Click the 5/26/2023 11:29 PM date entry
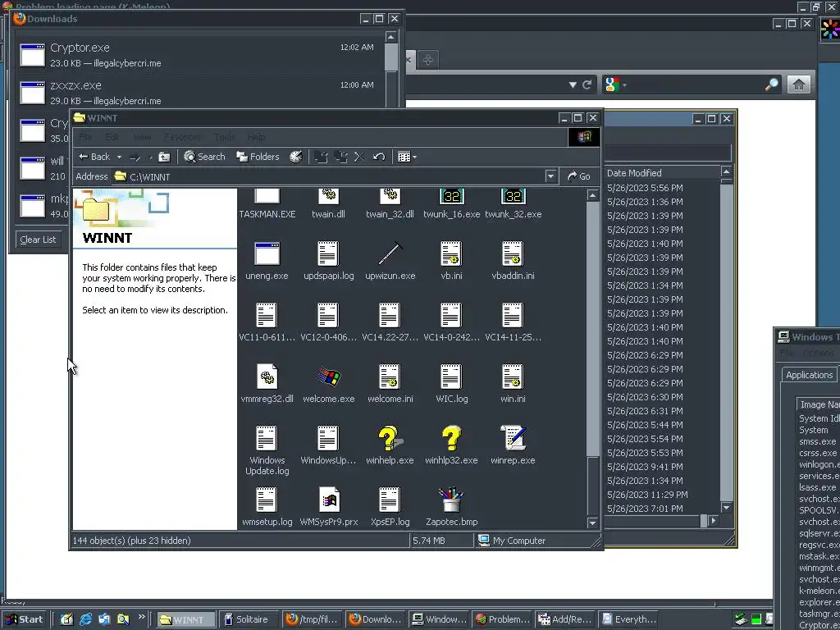Image resolution: width=840 pixels, height=630 pixels. click(647, 495)
